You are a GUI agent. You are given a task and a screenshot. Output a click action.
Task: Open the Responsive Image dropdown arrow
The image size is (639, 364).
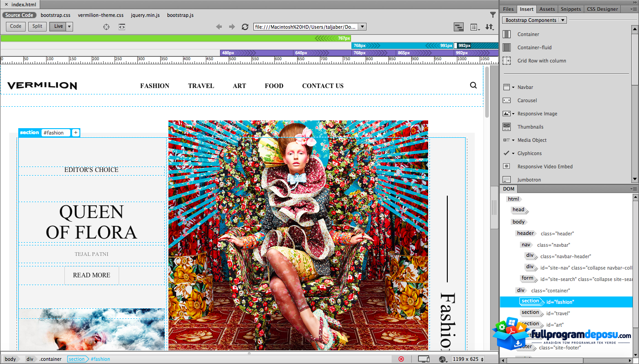pos(513,114)
